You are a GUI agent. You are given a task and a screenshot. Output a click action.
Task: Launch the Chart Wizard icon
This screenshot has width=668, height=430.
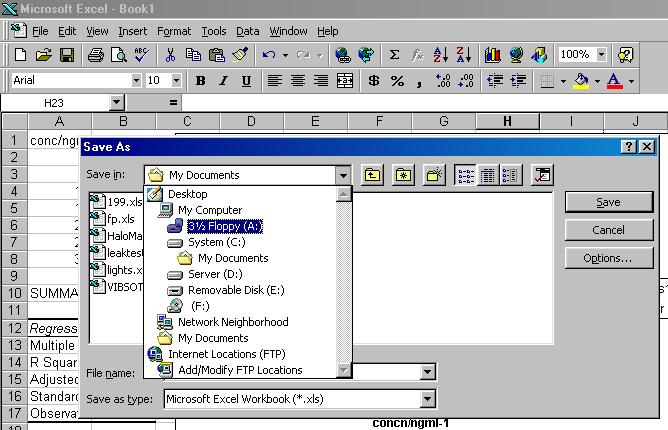coord(492,55)
